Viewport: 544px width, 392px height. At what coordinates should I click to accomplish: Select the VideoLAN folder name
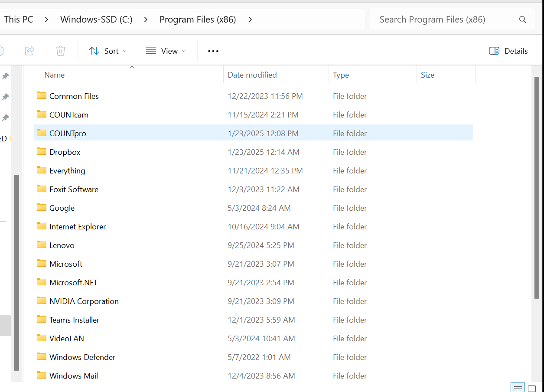pyautogui.click(x=67, y=338)
